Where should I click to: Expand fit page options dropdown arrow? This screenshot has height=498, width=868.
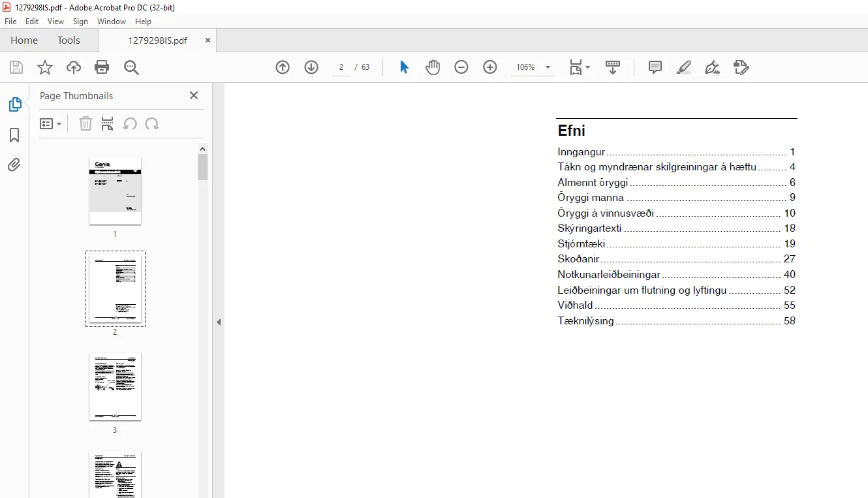point(587,67)
